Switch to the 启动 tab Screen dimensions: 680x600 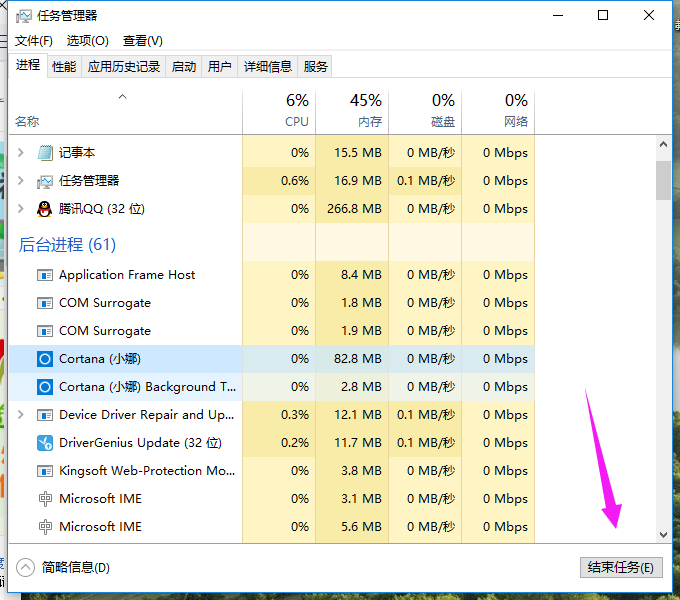[x=184, y=67]
